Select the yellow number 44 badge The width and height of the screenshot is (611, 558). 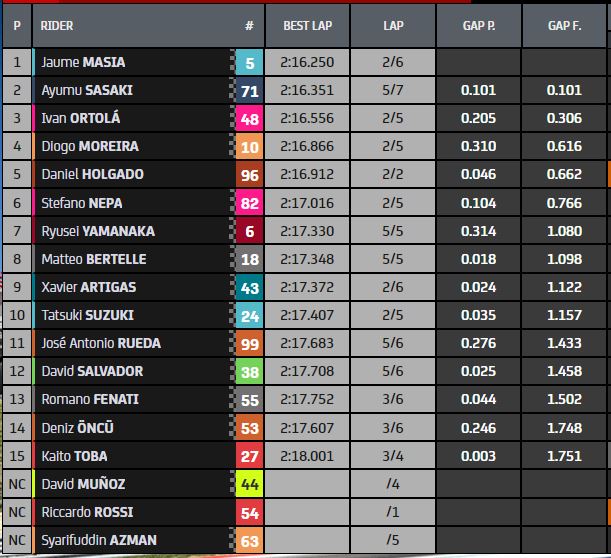tap(251, 484)
